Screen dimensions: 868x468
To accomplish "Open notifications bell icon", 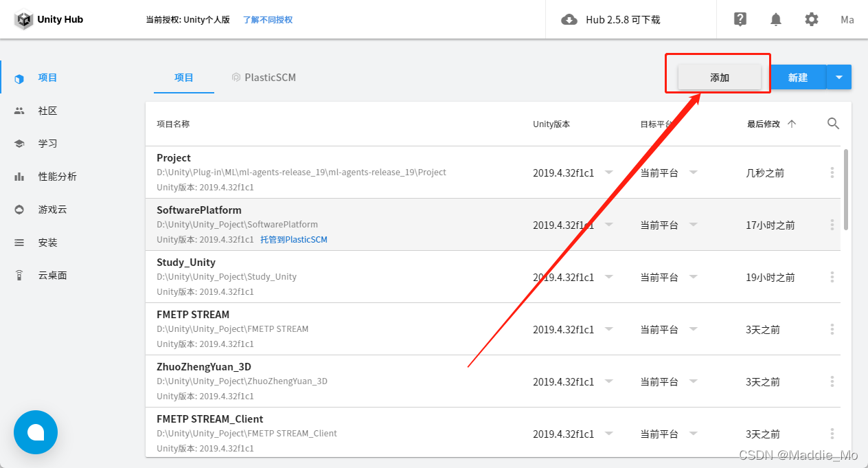I will (776, 19).
